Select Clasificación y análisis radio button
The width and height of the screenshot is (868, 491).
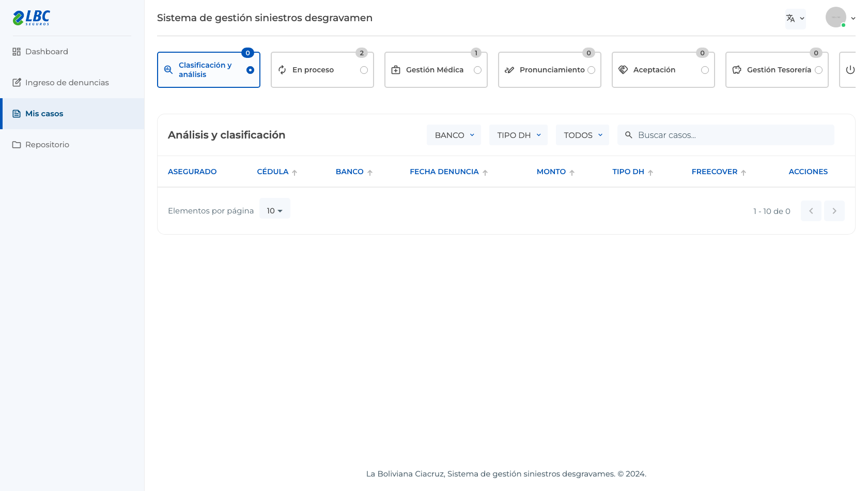(250, 70)
